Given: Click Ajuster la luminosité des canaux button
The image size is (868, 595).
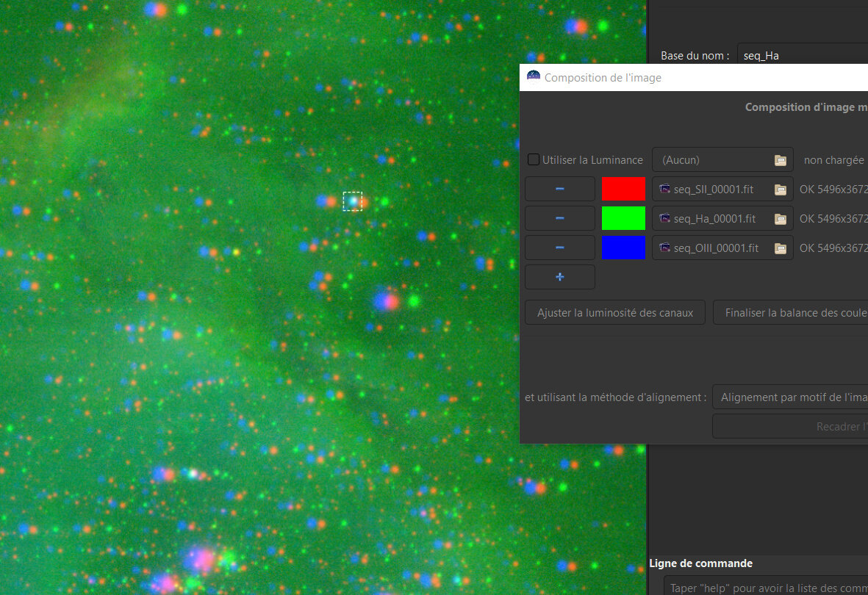Looking at the screenshot, I should click(615, 313).
